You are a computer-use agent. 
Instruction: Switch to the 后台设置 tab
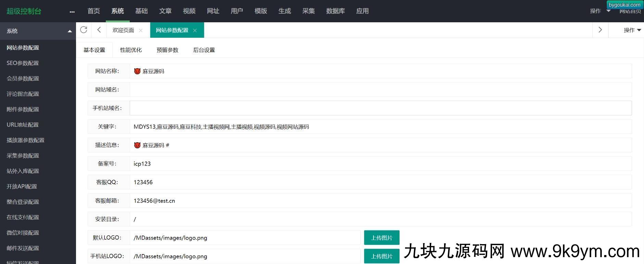204,50
